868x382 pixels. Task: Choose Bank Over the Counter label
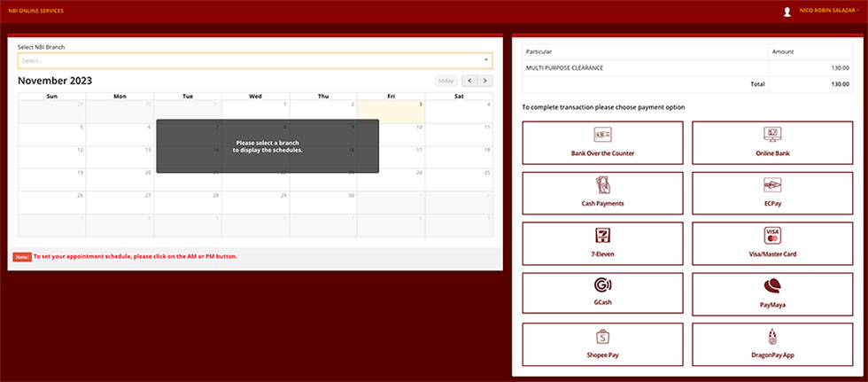tap(602, 153)
